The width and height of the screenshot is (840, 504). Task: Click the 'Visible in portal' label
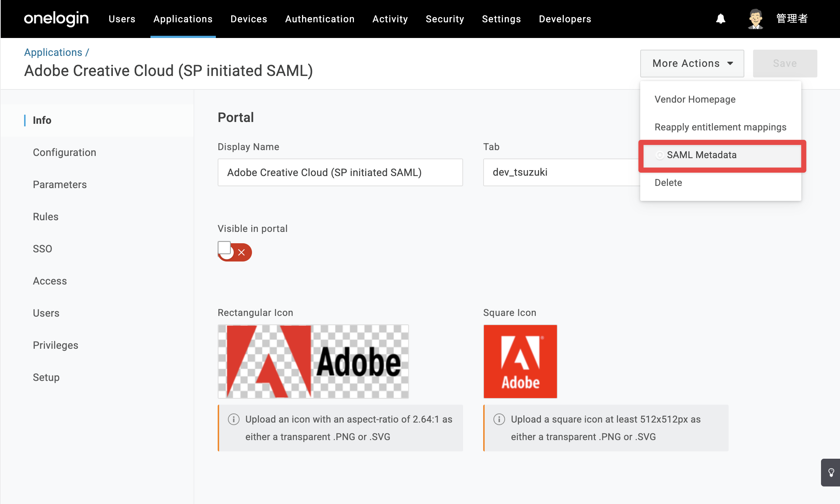coord(253,229)
